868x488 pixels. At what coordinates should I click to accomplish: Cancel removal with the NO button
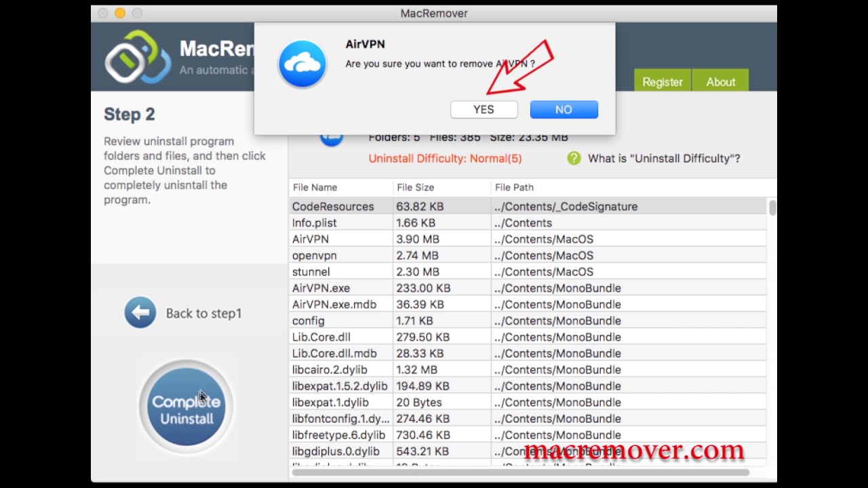[564, 109]
